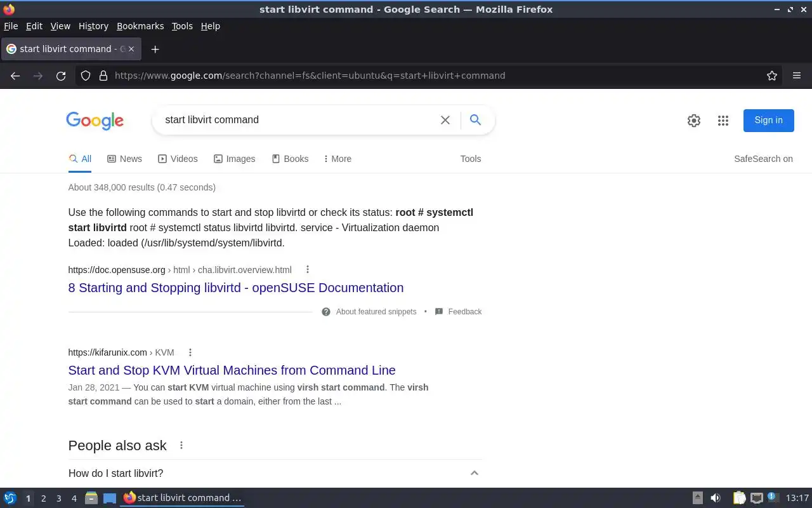This screenshot has height=508, width=812.
Task: Click the doc.opensuse.org URL breadcrumb
Action: (180, 270)
